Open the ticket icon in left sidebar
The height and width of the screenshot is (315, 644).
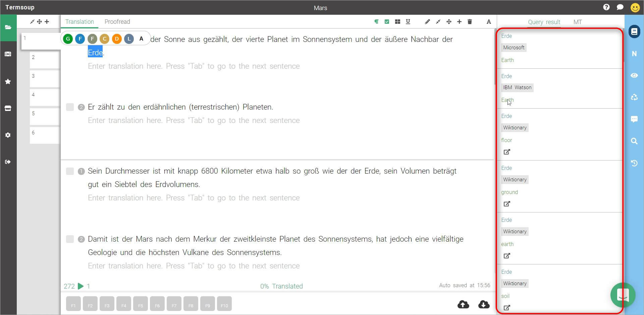tap(8, 54)
